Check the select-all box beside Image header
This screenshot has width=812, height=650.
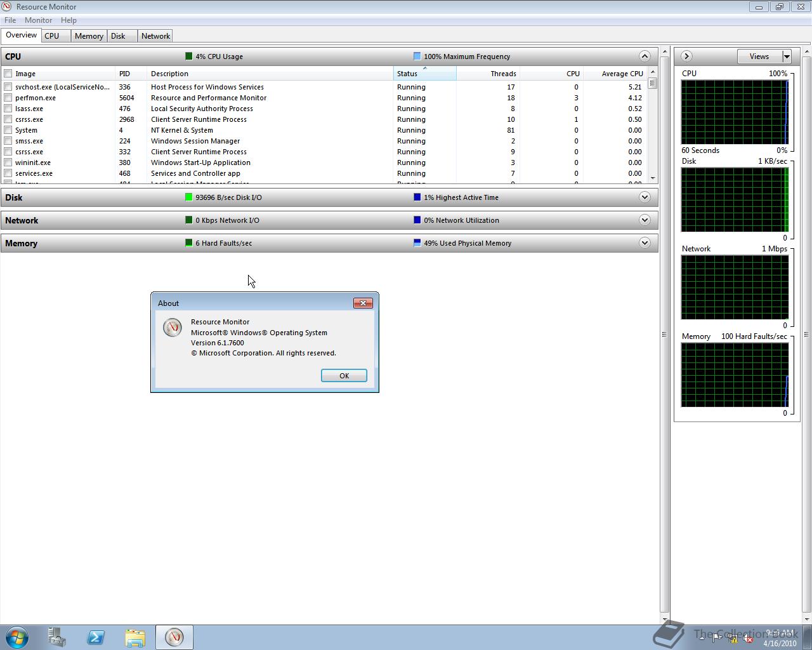pos(8,74)
